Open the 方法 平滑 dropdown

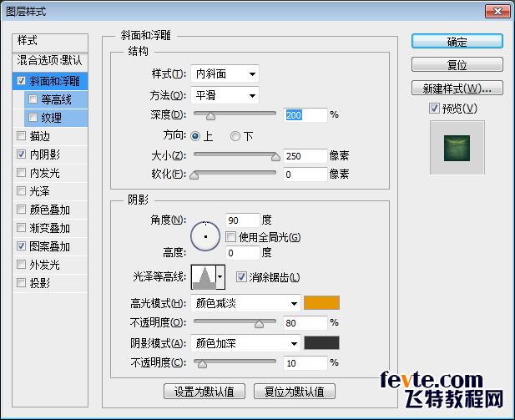(225, 95)
